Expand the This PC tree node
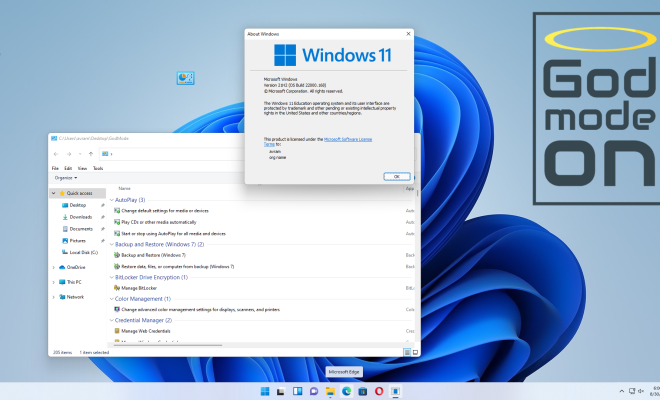660x400 pixels. 53,282
